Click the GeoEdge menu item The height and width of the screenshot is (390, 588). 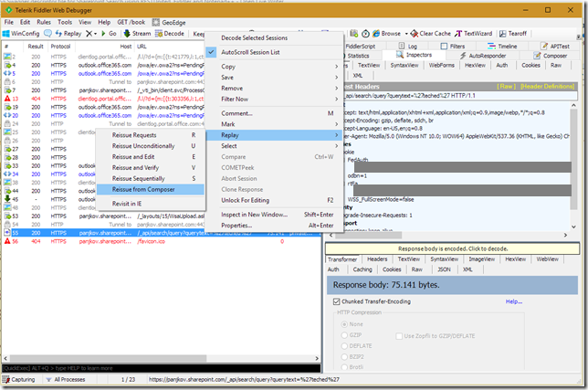[x=169, y=23]
